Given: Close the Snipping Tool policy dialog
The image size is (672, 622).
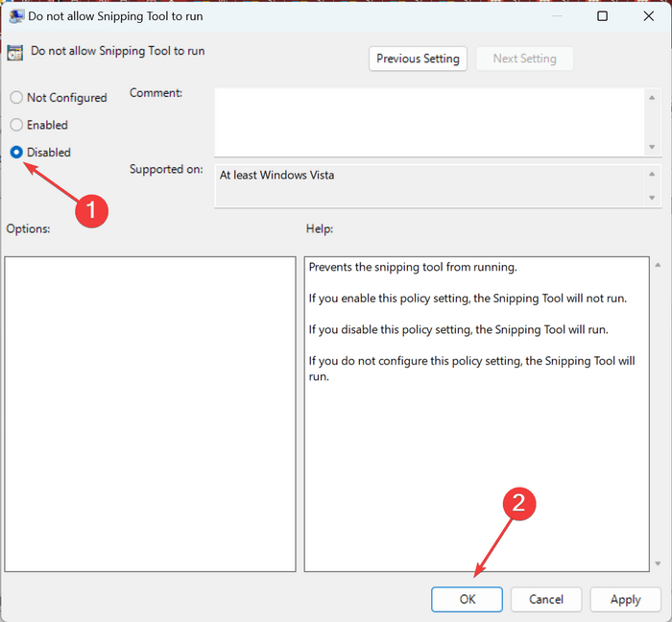Looking at the screenshot, I should point(648,16).
